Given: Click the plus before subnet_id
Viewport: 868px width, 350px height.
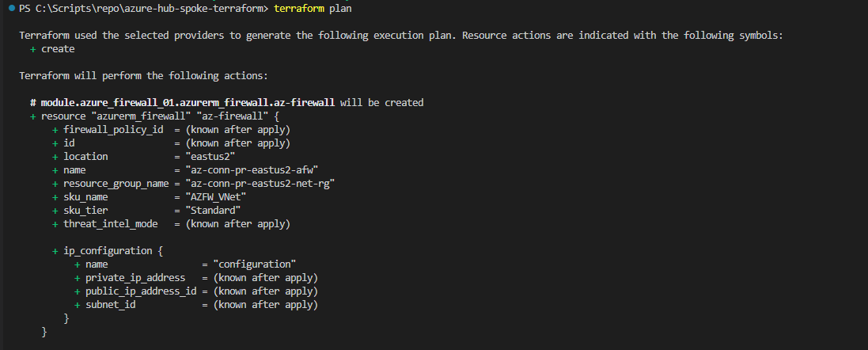Looking at the screenshot, I should (78, 305).
